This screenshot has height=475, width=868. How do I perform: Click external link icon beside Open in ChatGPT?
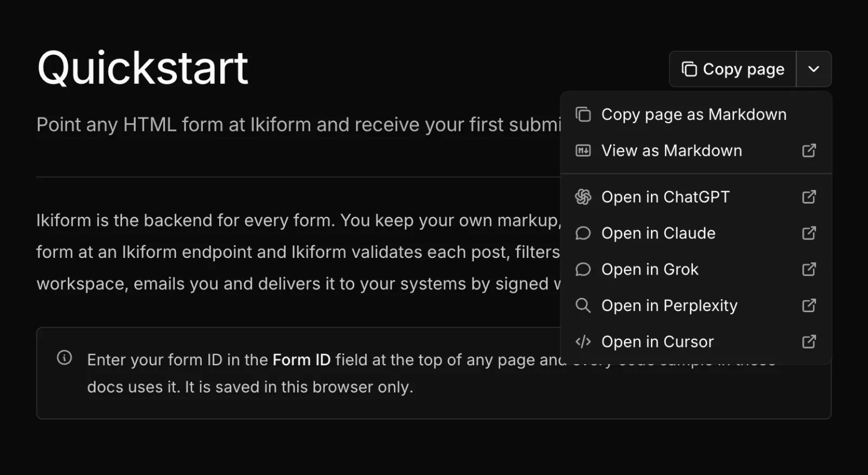[x=809, y=197]
